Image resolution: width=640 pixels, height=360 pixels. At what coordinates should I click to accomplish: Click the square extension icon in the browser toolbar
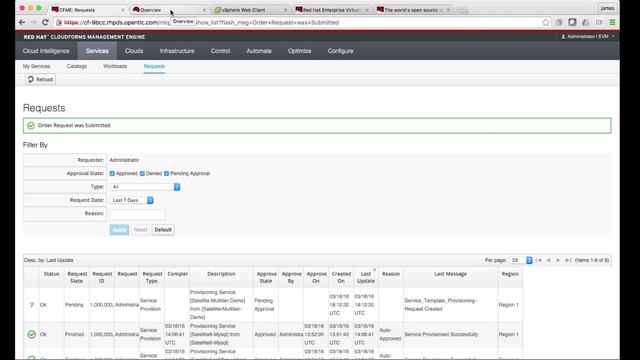coord(572,22)
